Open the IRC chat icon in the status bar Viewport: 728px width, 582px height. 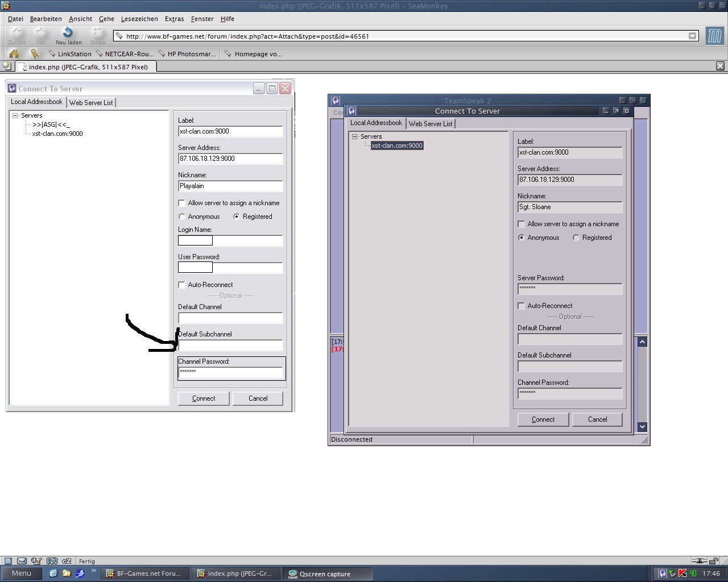66,561
